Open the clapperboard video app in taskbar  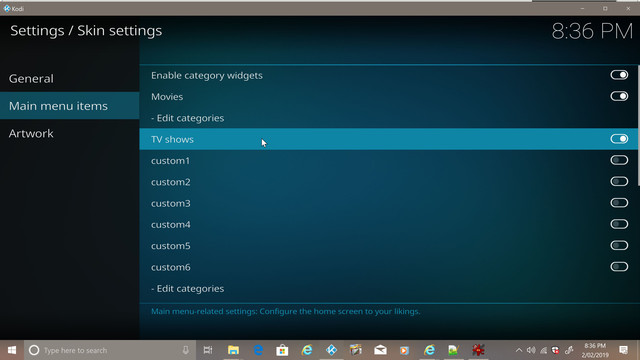tap(356, 350)
